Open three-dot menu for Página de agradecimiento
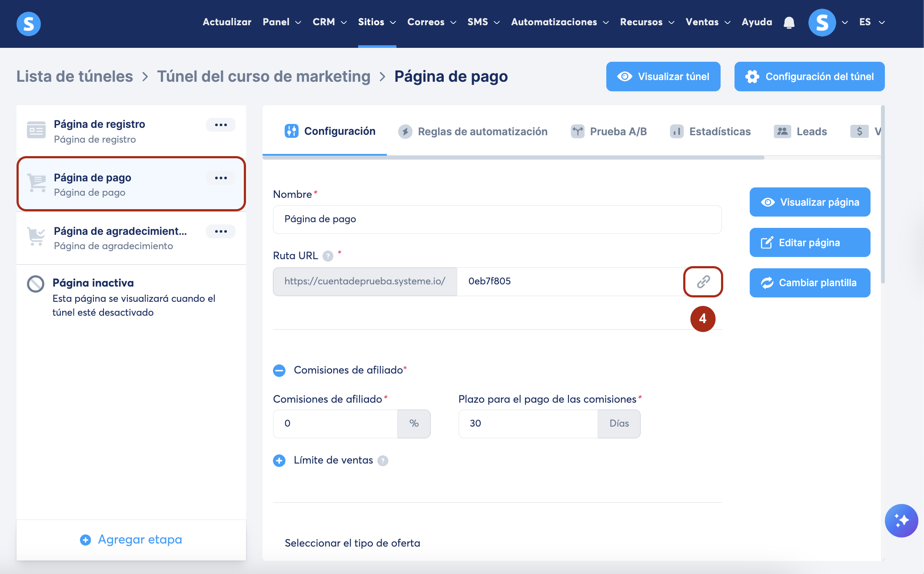Viewport: 924px width, 574px height. 221,231
